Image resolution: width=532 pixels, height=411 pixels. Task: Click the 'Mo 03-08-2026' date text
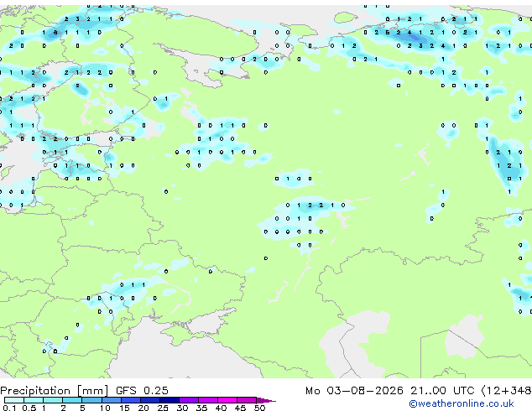pyautogui.click(x=354, y=390)
